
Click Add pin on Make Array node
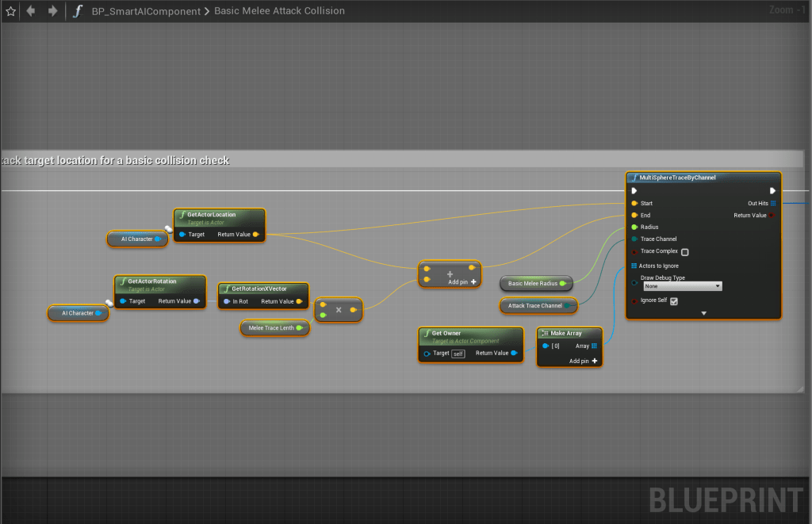pyautogui.click(x=583, y=361)
